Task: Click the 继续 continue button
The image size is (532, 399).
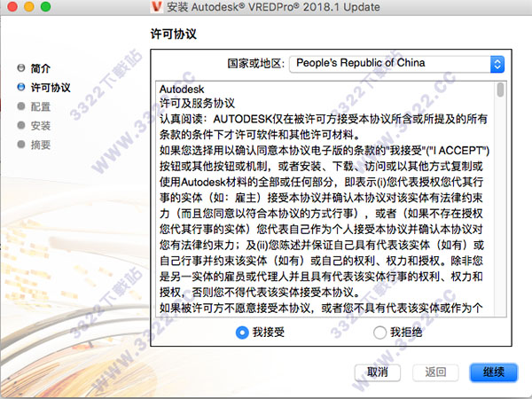Action: [494, 372]
